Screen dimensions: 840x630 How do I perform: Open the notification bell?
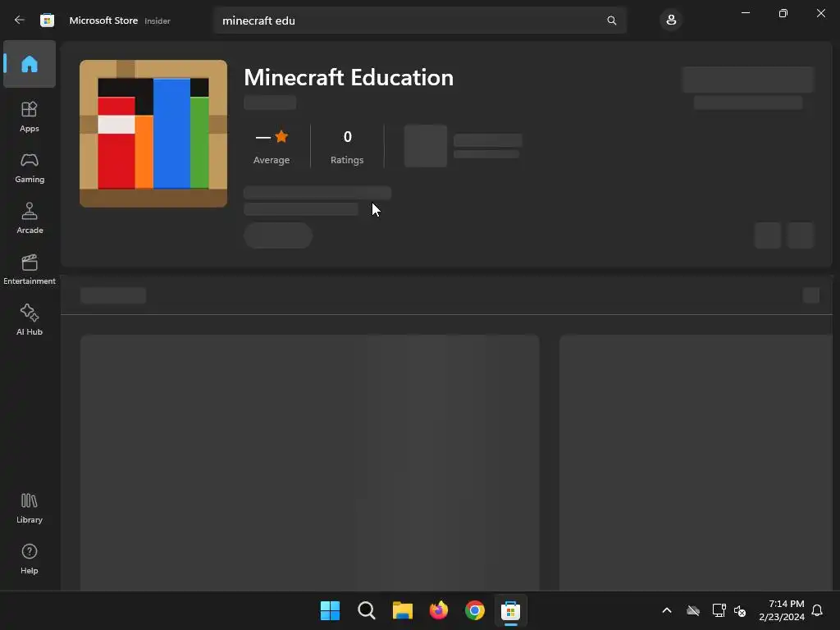pos(817,610)
